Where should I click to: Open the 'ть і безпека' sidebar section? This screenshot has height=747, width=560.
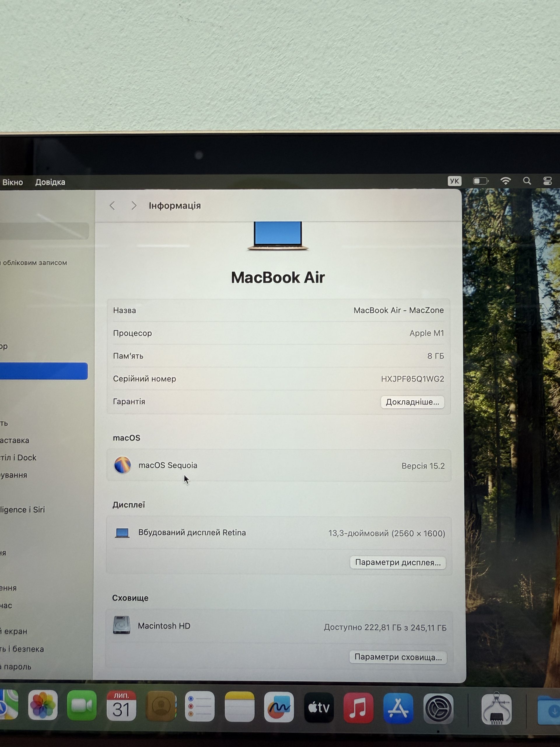click(22, 649)
